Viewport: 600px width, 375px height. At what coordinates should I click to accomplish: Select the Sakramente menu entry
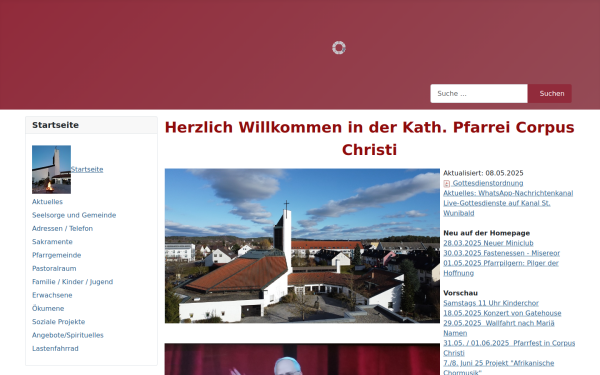(x=52, y=242)
